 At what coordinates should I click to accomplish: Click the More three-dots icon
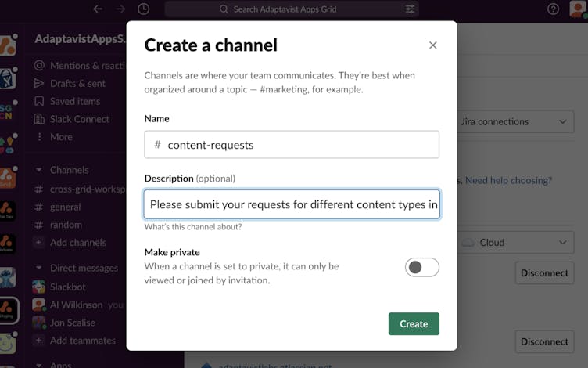click(x=39, y=137)
